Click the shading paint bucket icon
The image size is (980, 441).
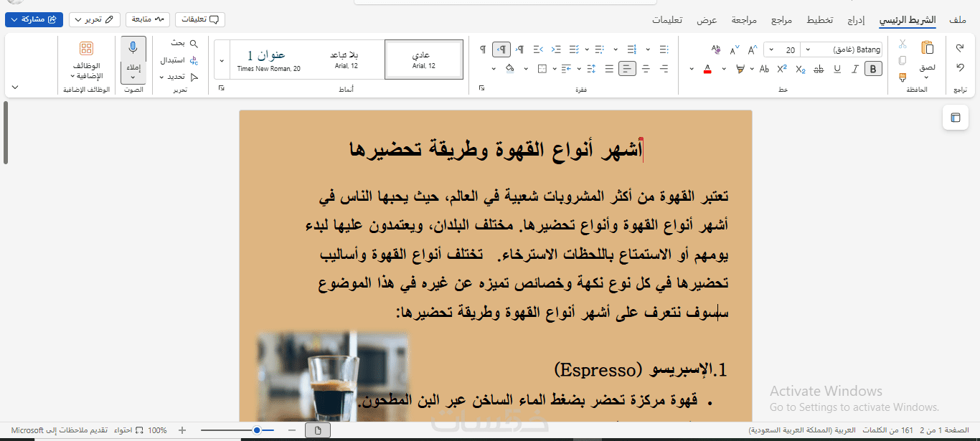[509, 69]
